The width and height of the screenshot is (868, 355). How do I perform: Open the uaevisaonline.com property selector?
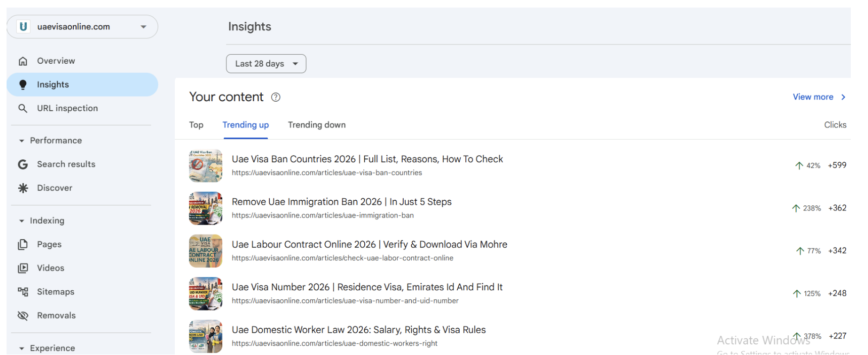click(x=82, y=27)
